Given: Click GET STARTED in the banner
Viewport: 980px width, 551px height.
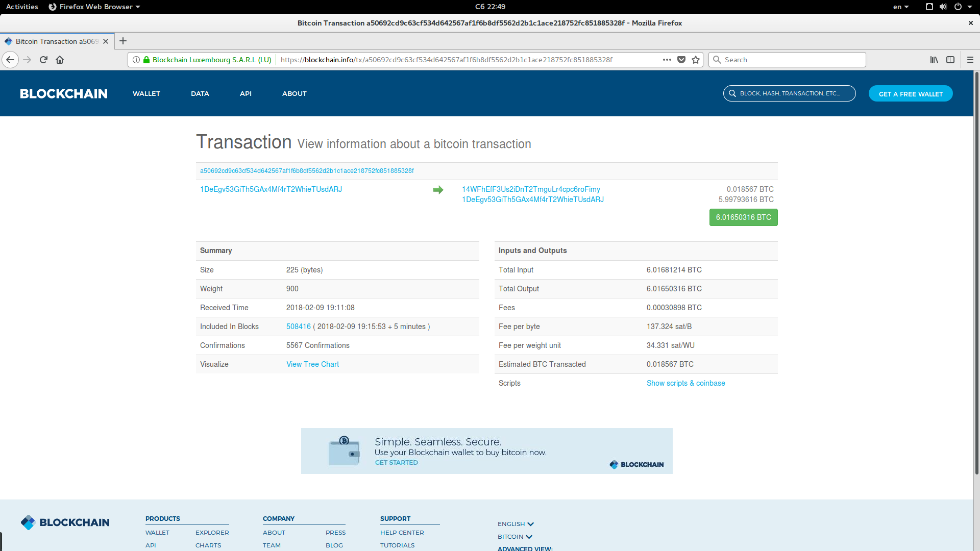Looking at the screenshot, I should pyautogui.click(x=397, y=463).
